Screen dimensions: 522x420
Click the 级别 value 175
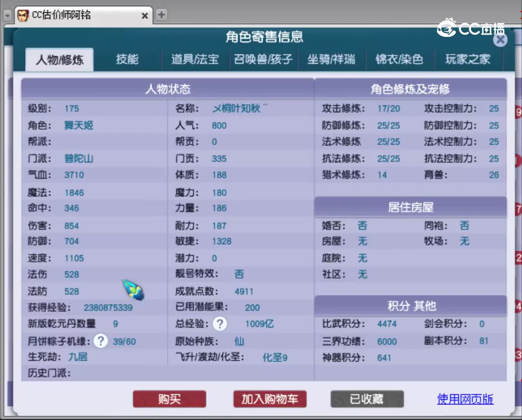72,108
